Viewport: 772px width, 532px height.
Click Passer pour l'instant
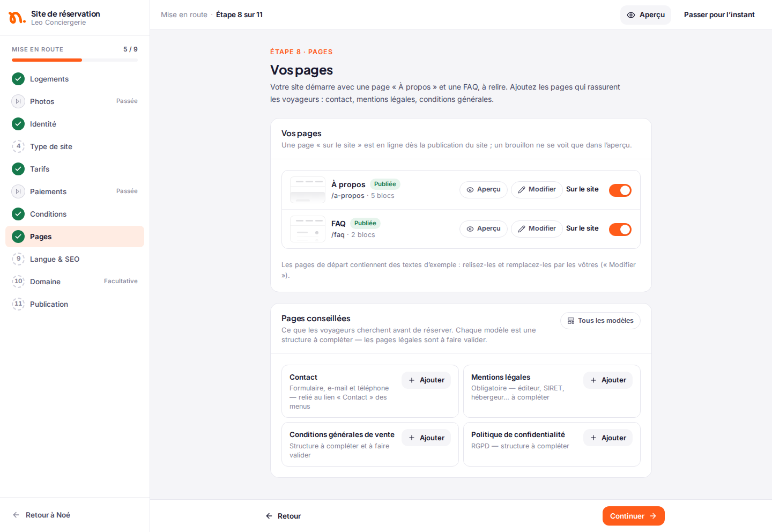(x=719, y=15)
